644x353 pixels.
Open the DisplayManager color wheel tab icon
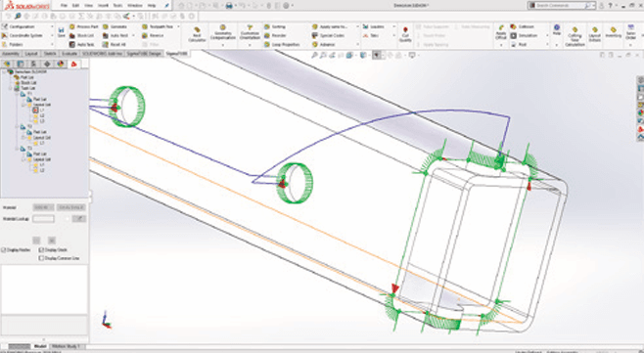pos(61,64)
